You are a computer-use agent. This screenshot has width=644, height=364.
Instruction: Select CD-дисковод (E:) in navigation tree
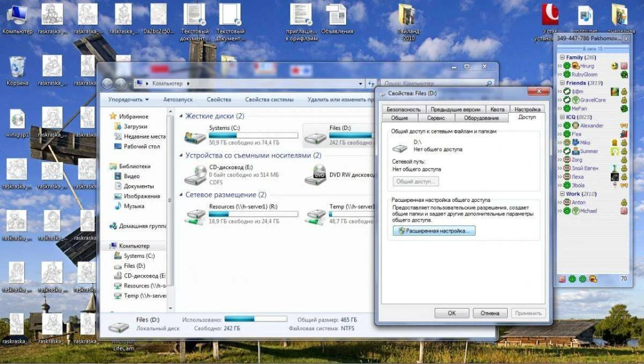coord(141,276)
